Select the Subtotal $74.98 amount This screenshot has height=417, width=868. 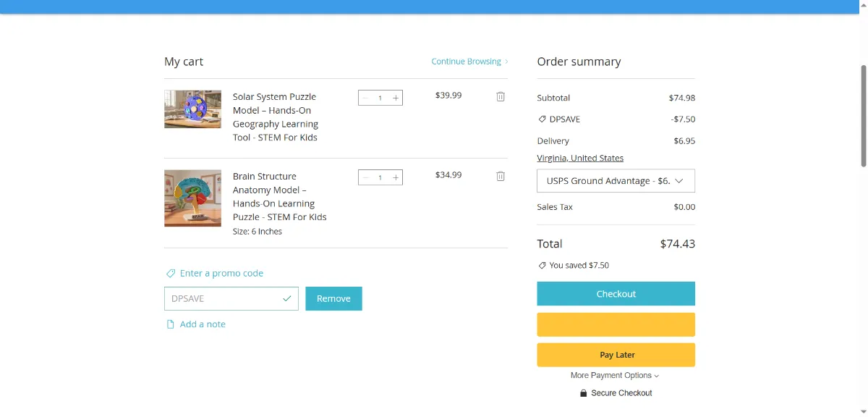coord(682,98)
